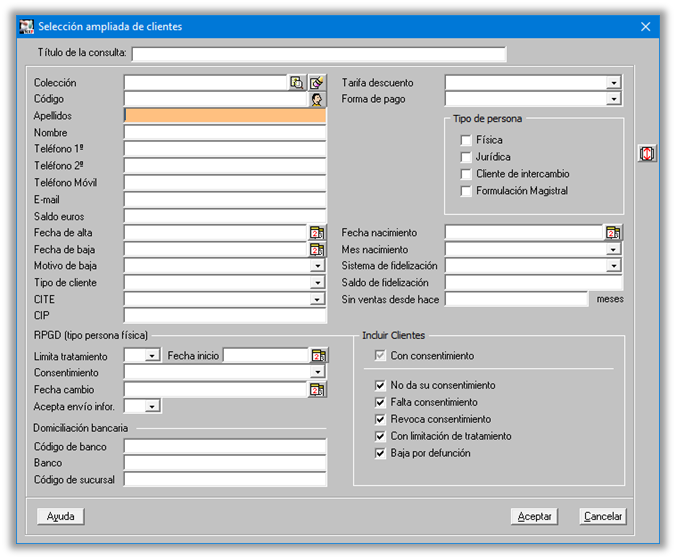This screenshot has width=676, height=559.
Task: Check the Física person type box
Action: (466, 141)
